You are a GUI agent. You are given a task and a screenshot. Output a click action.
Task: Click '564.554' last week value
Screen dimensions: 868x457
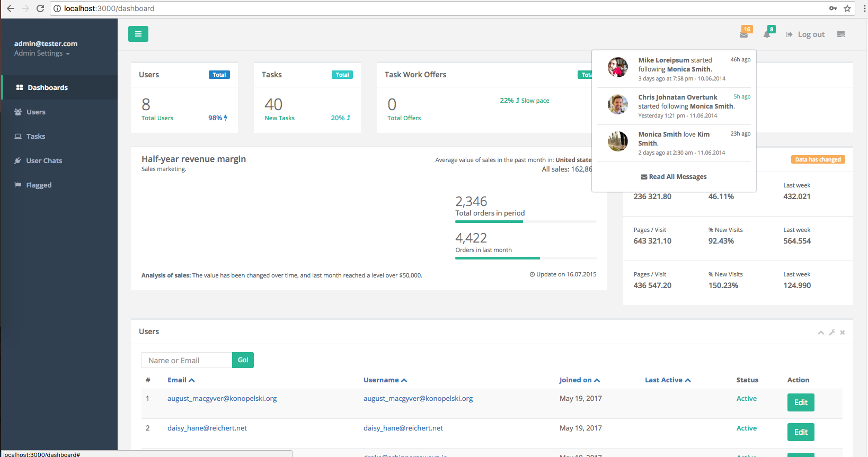pyautogui.click(x=797, y=241)
